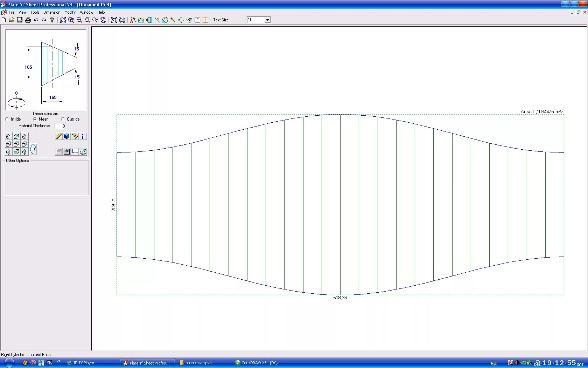
Task: Click the RU language indicator
Action: tap(493, 363)
